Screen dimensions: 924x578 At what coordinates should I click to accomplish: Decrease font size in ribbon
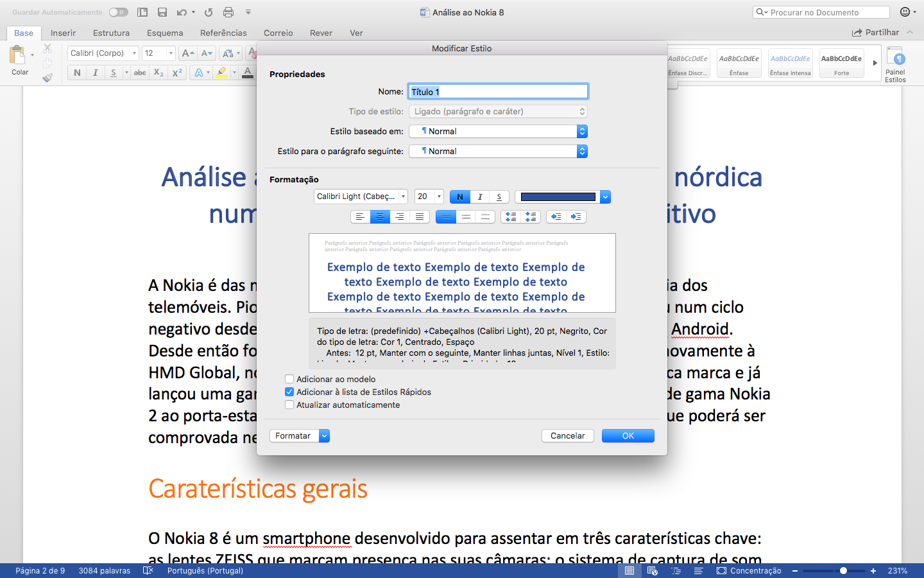click(x=207, y=53)
